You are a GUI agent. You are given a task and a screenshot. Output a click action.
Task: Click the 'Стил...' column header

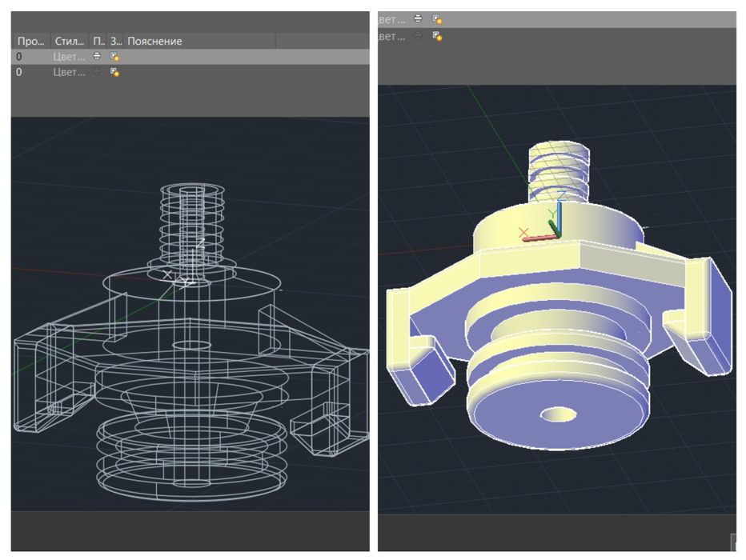[70, 42]
